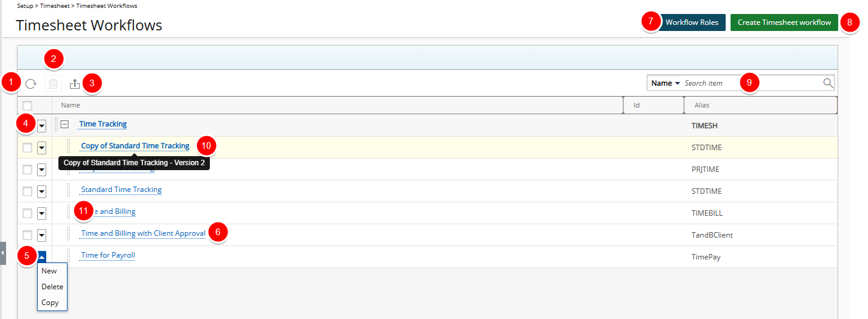The width and height of the screenshot is (868, 319).
Task: Open row menu for TandBClient workflow
Action: click(x=41, y=235)
